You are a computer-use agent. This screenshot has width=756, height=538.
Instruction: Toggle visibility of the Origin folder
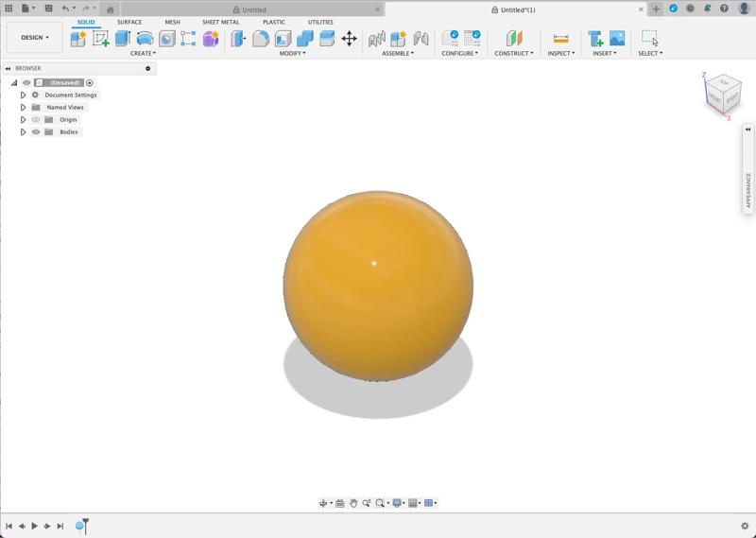click(36, 120)
